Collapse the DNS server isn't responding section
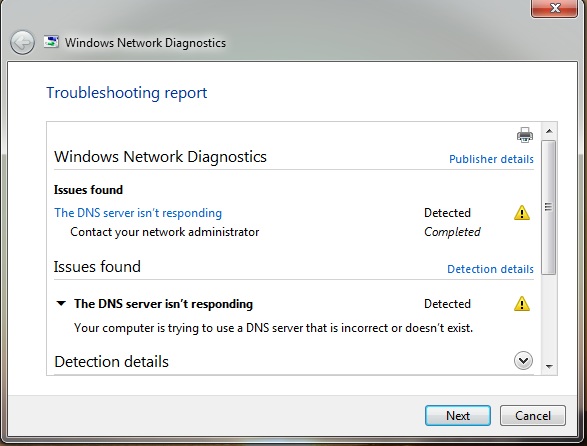Screen dimensions: 587x446 pos(61,303)
